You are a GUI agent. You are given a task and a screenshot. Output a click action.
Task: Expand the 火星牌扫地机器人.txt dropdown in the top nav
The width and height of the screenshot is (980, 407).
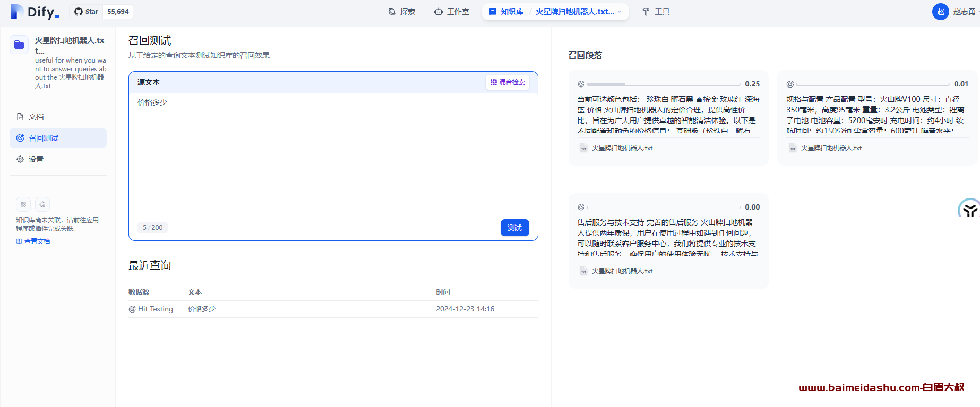point(579,12)
